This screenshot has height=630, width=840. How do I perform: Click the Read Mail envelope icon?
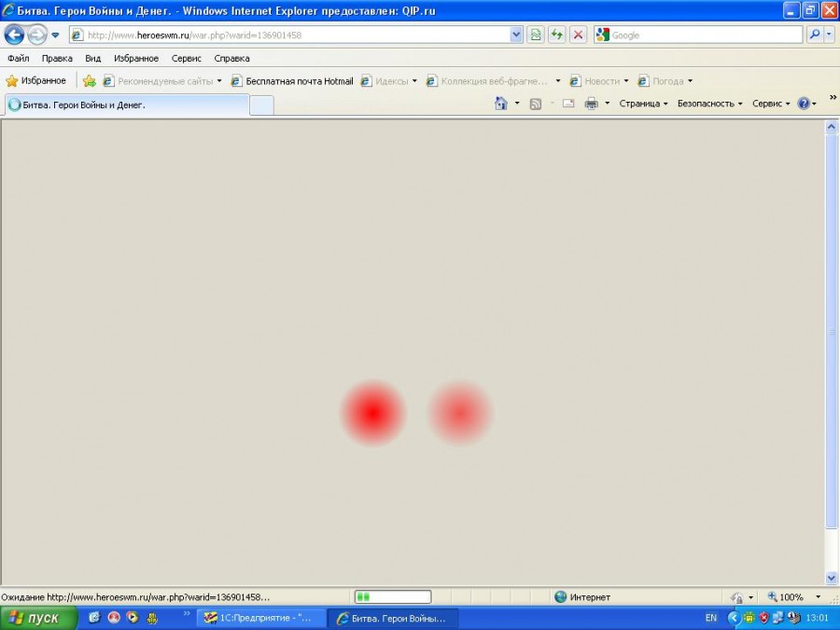tap(568, 104)
